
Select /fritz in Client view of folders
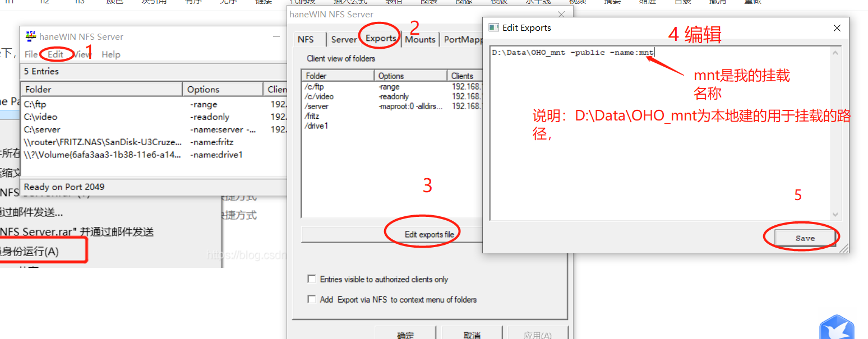click(312, 116)
